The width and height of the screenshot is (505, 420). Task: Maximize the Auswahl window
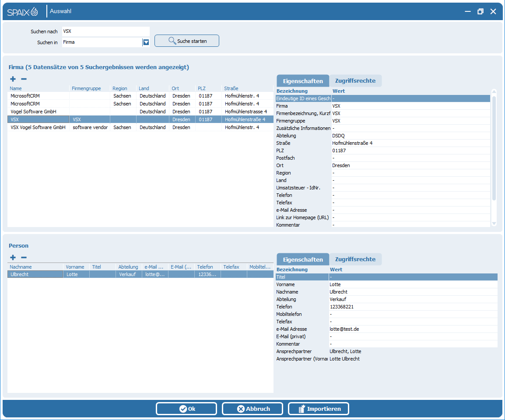coord(480,11)
